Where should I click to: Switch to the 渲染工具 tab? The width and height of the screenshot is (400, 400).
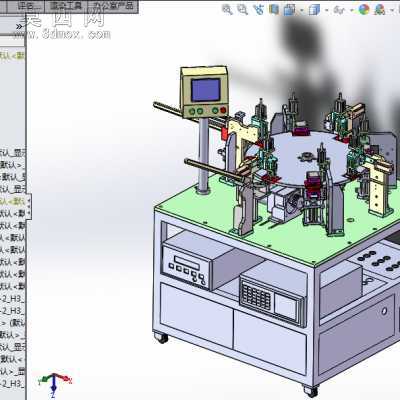(66, 6)
